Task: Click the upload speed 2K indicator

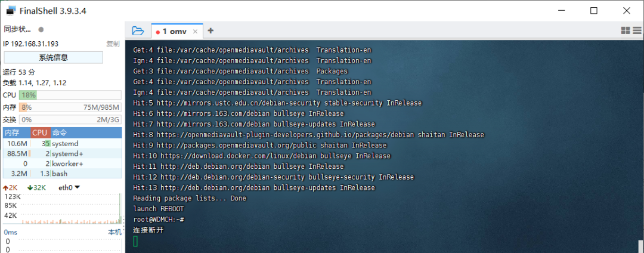Action: click(x=11, y=188)
